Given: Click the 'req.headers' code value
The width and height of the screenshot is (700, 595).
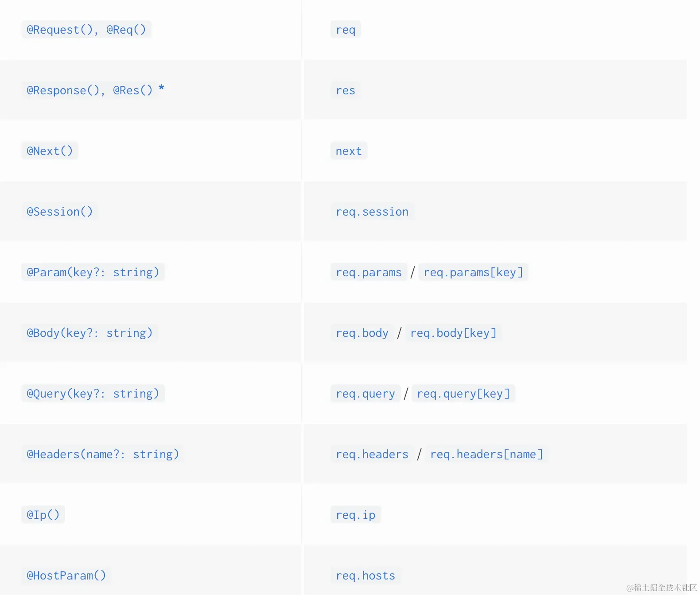Looking at the screenshot, I should [372, 454].
